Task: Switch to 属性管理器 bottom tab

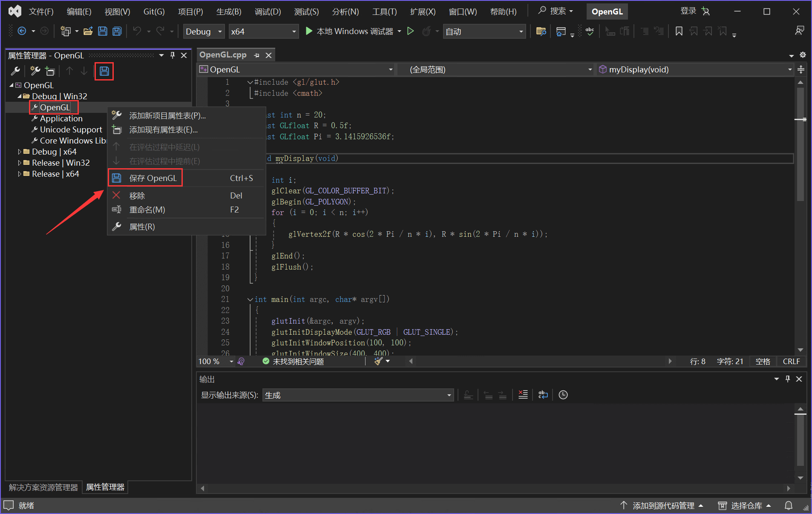Action: 105,487
